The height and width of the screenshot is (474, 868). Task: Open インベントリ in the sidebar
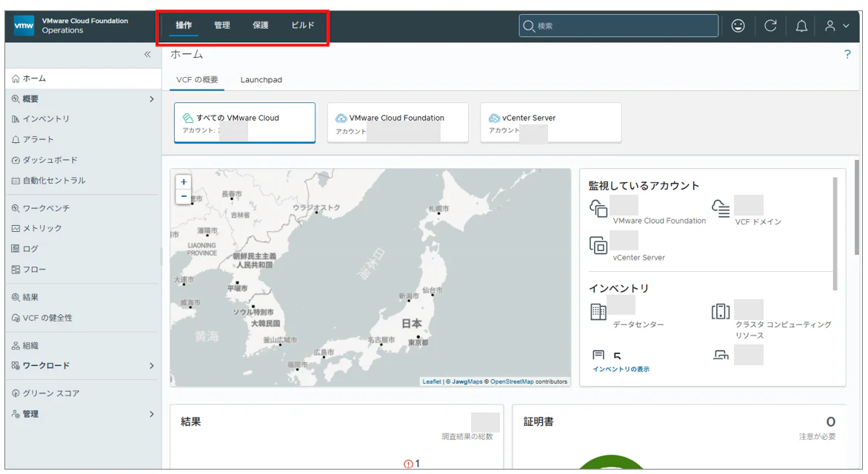coord(47,119)
